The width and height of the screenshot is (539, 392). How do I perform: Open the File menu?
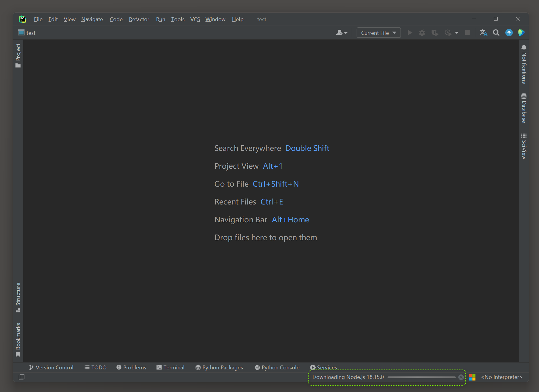coord(38,19)
